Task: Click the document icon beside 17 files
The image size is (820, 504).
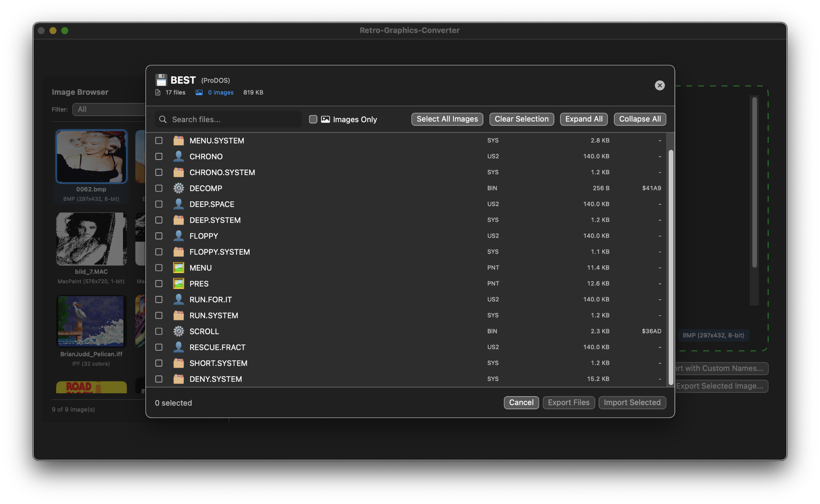Action: [x=158, y=92]
